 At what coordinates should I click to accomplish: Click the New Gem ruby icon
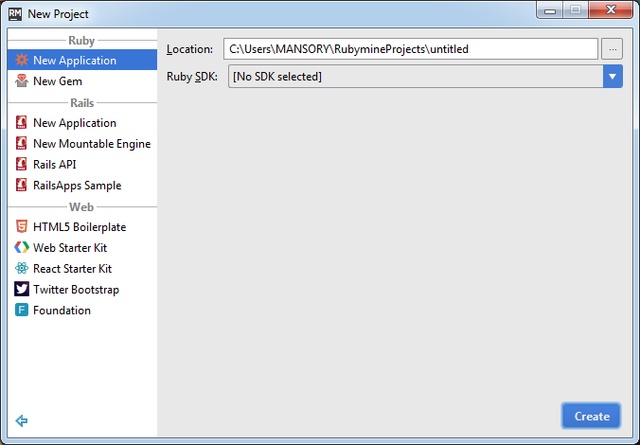pos(21,81)
